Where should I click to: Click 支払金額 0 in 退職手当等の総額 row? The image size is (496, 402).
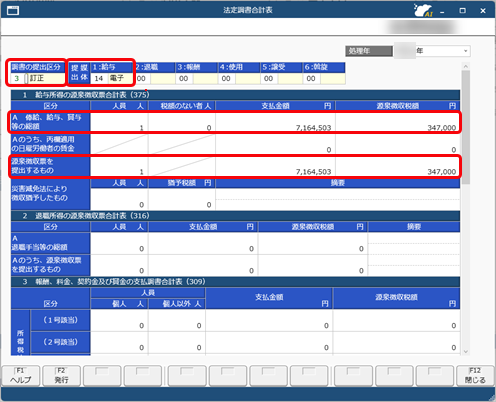pyautogui.click(x=203, y=243)
